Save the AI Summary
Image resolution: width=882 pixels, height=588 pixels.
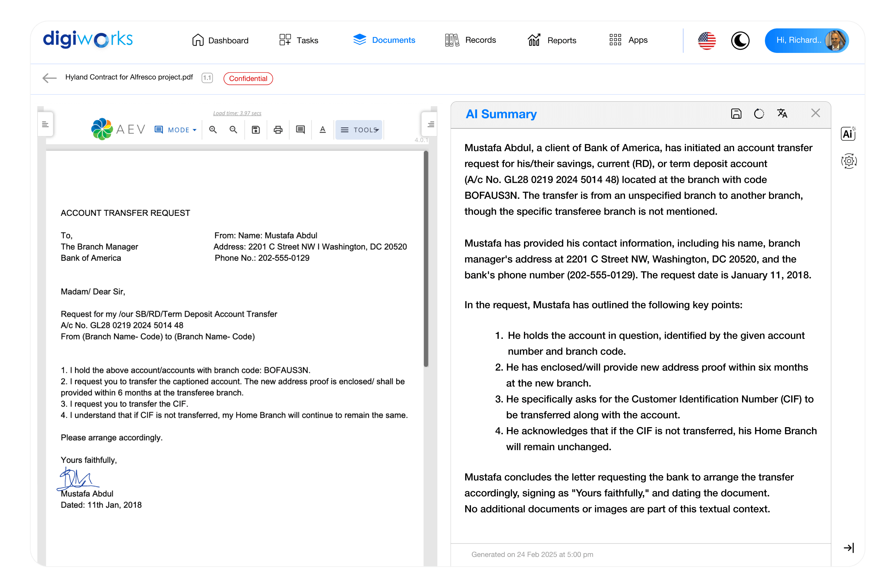click(x=736, y=113)
